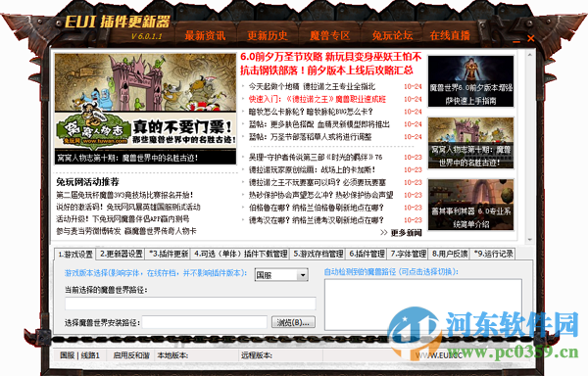The image size is (588, 376).
Task: Open the 7.字体管理 tab
Action: tap(408, 254)
